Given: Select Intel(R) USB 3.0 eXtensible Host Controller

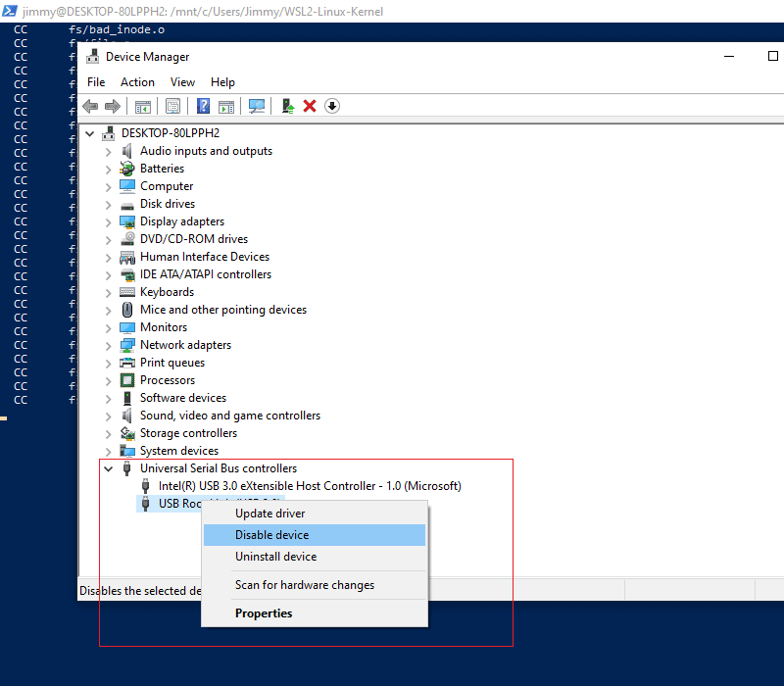Looking at the screenshot, I should (x=310, y=486).
